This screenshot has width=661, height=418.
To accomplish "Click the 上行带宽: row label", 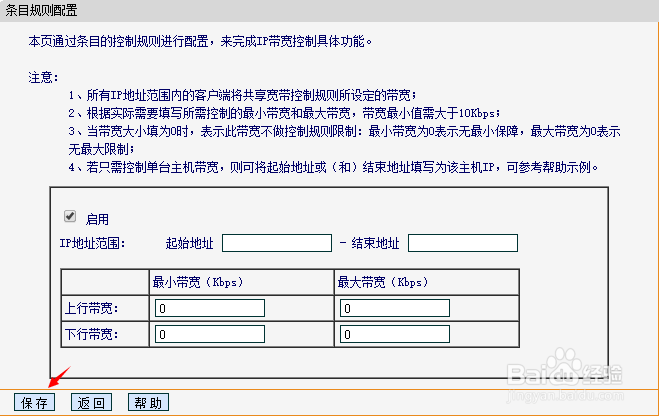I will coord(91,308).
